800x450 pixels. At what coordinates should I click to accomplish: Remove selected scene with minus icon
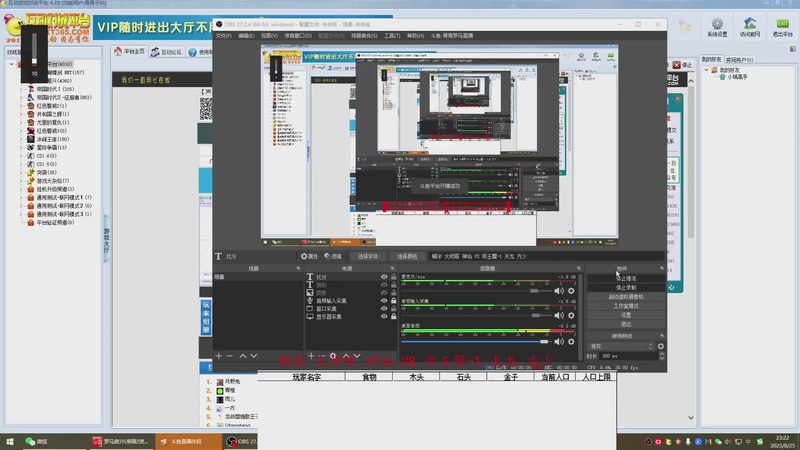click(x=230, y=356)
